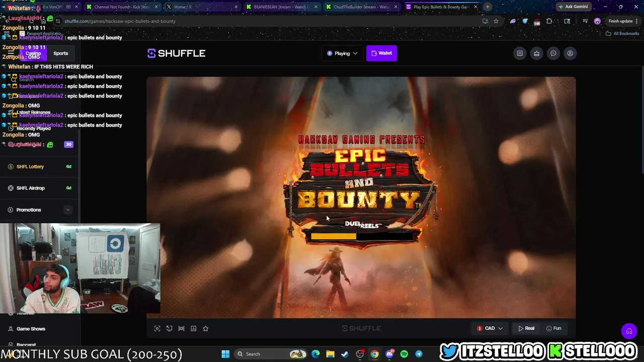644x362 pixels.
Task: Switch to the Sports tab
Action: point(61,53)
